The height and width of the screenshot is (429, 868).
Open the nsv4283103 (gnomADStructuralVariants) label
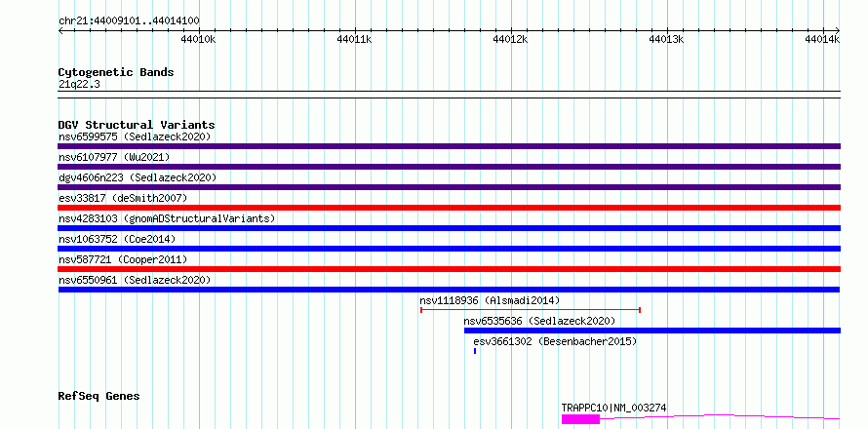(x=167, y=218)
